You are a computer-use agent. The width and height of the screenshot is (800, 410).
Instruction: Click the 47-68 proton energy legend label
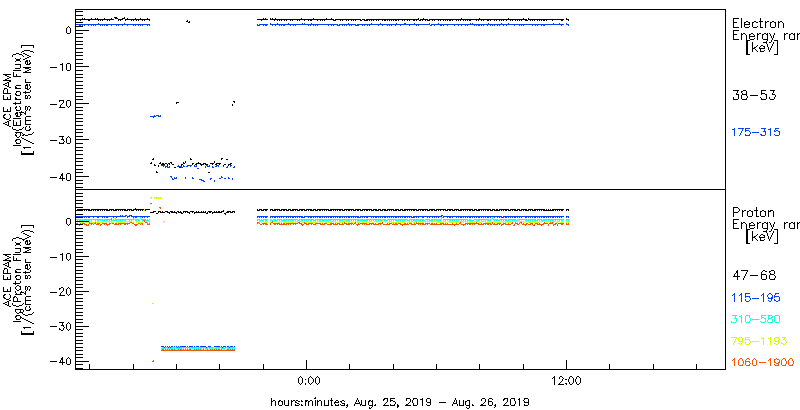tap(754, 276)
